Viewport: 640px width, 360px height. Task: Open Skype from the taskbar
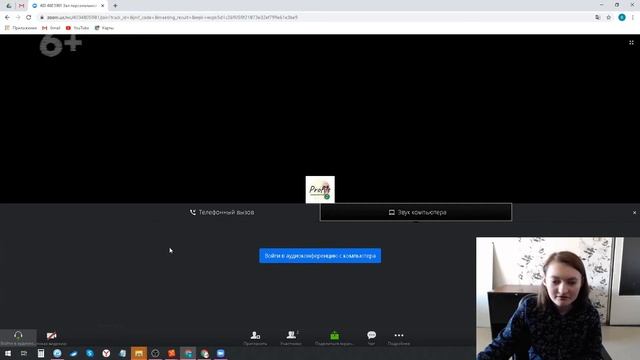90,353
